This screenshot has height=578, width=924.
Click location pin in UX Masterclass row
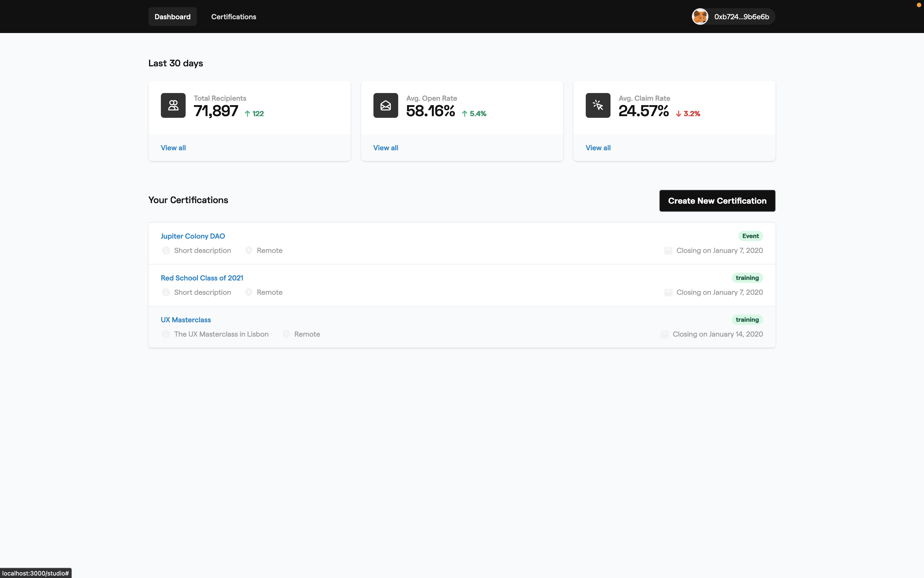point(286,334)
